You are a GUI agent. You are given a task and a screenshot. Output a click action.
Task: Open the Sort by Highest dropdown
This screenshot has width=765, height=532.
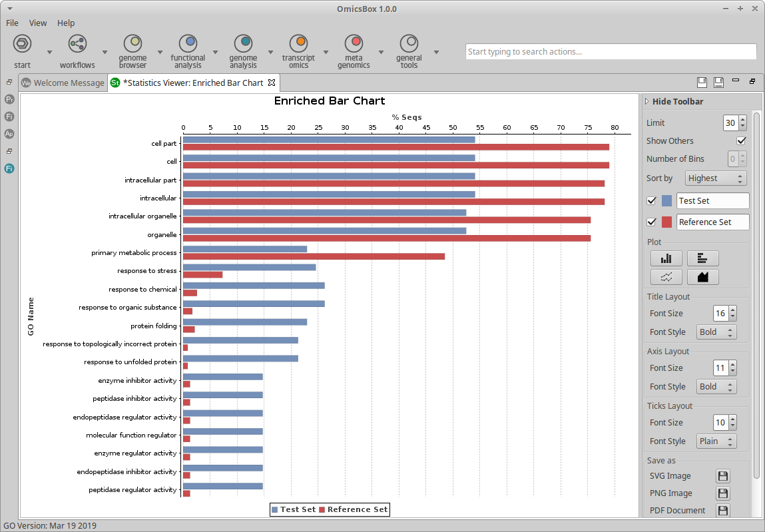tap(715, 178)
